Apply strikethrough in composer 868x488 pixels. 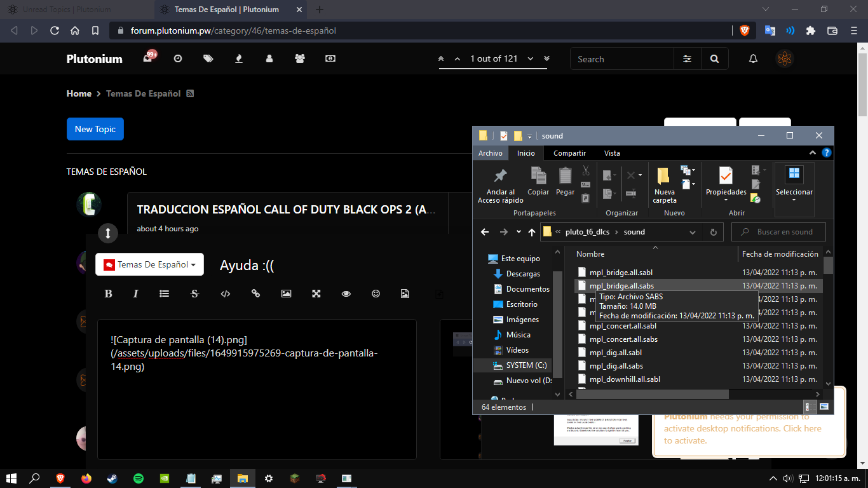click(195, 294)
